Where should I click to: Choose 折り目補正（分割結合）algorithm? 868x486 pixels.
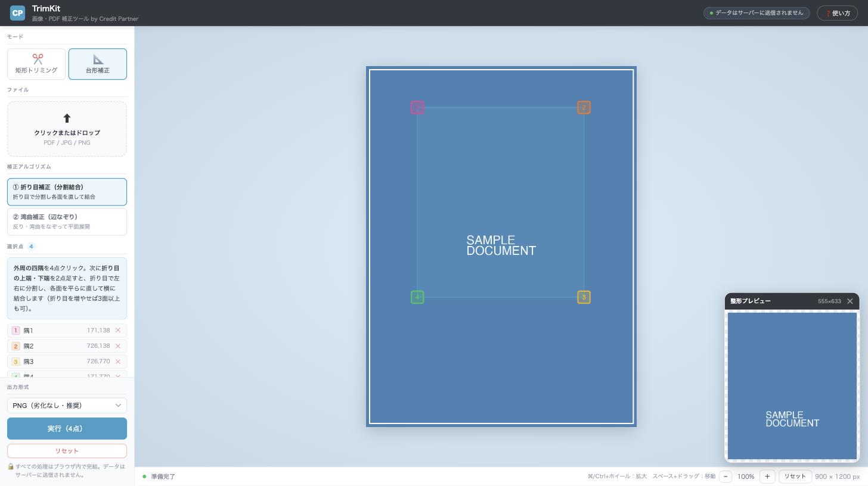(x=67, y=192)
